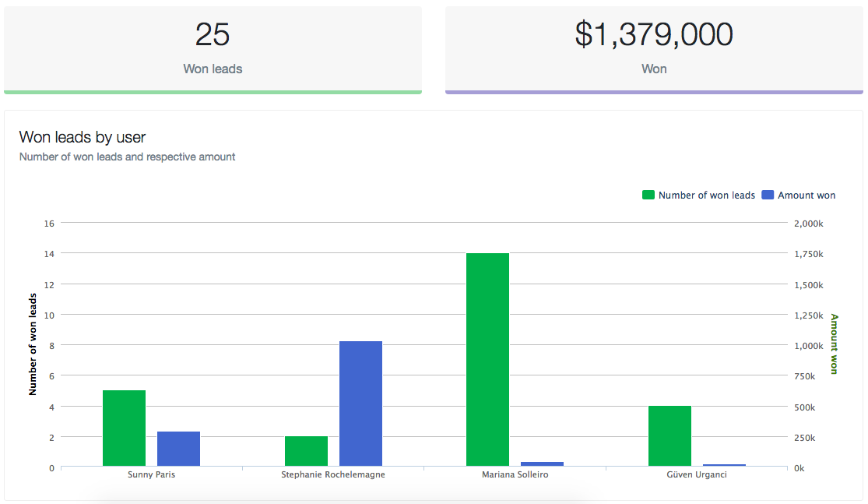Click the green legend swatch for won leads
Viewport: 868px width, 504px height.
tap(648, 196)
